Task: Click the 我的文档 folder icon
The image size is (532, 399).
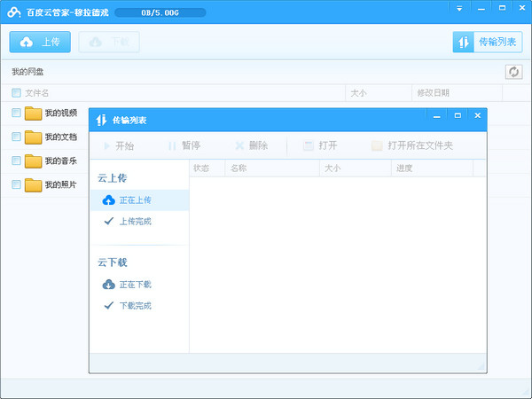Action: (x=34, y=137)
